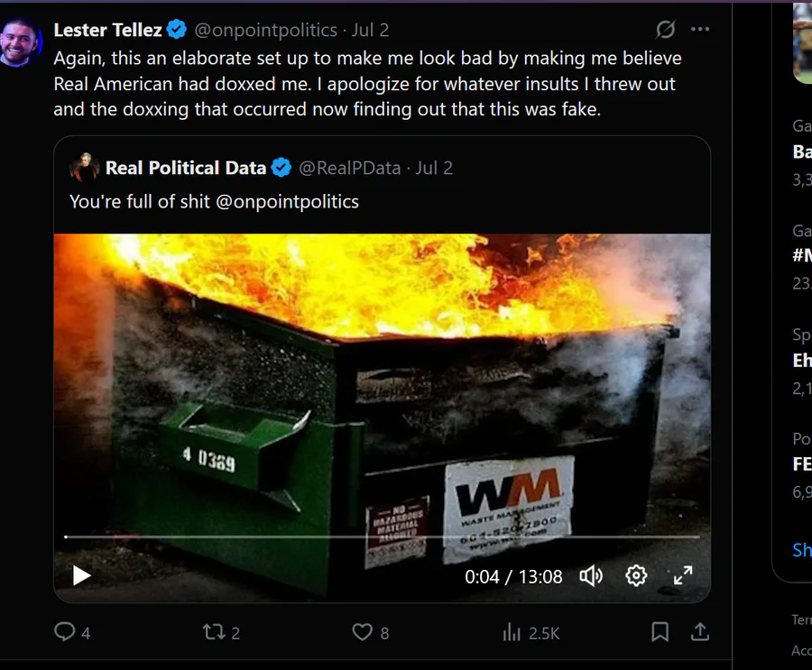The width and height of the screenshot is (812, 670).
Task: Visit Lester Tellez profile name link
Action: point(108,30)
